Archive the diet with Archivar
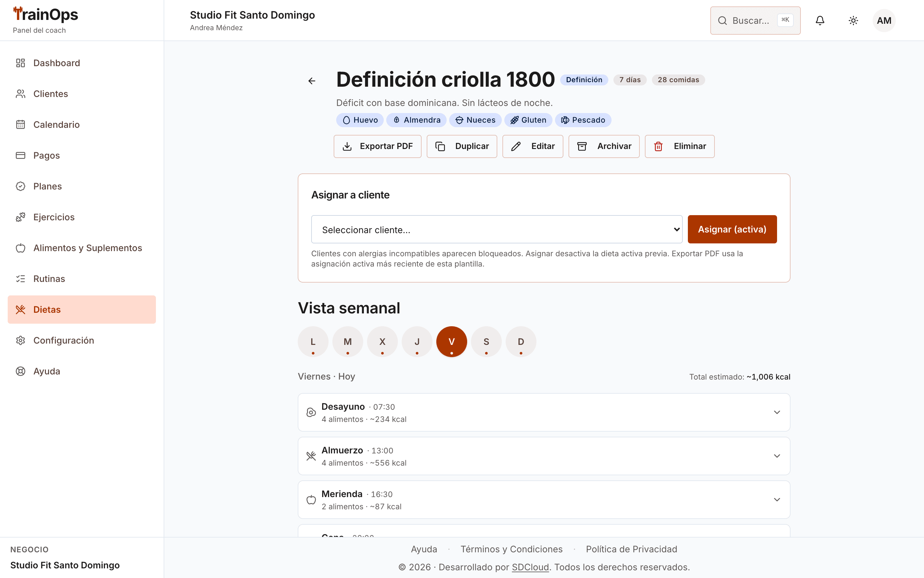The height and width of the screenshot is (578, 924). 604,146
